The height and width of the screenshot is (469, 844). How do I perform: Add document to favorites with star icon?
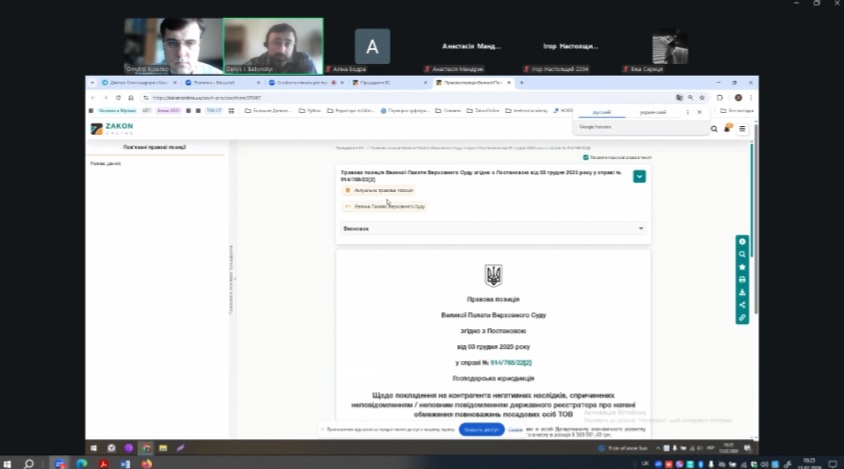742,267
